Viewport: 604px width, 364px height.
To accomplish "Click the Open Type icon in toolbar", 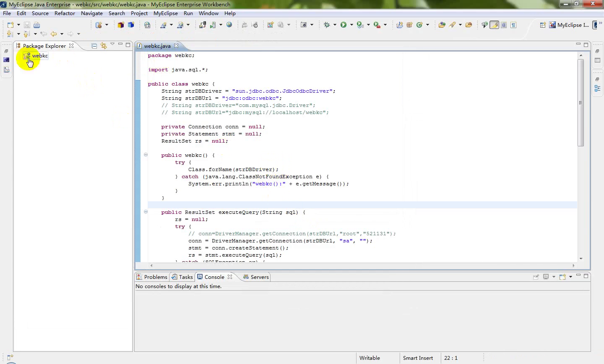I will [442, 25].
